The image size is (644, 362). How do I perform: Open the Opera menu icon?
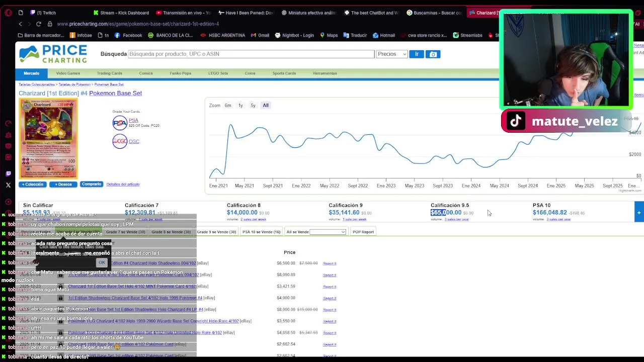pos(8,13)
